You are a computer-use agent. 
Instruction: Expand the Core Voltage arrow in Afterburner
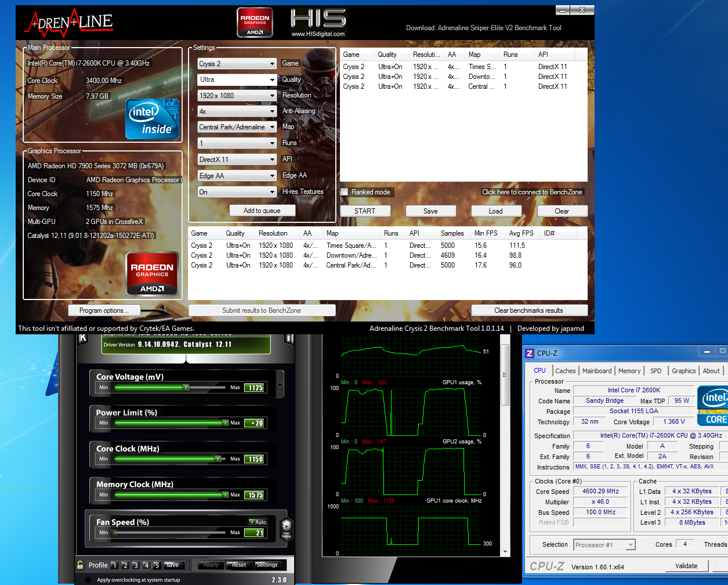click(280, 385)
